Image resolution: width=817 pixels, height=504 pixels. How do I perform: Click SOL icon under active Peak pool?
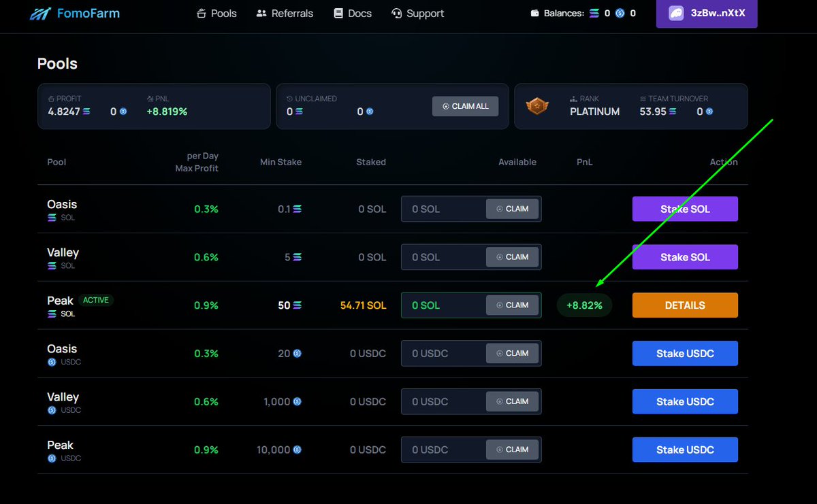[52, 314]
